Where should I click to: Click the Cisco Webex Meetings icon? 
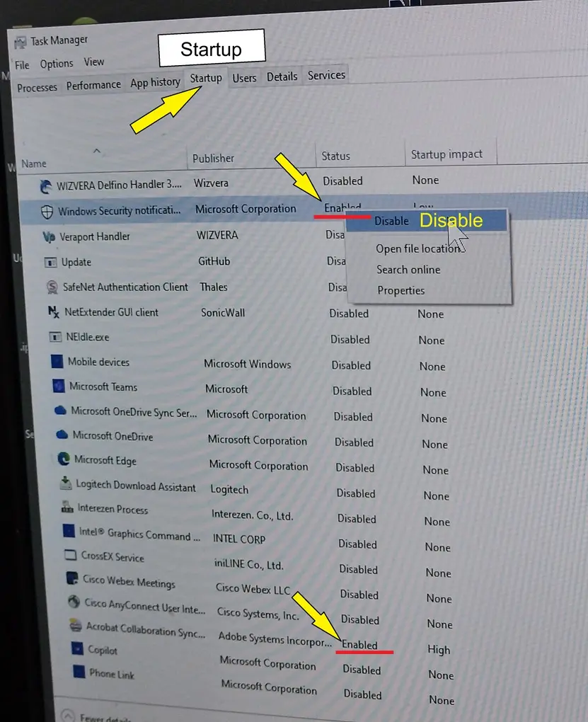pos(72,578)
